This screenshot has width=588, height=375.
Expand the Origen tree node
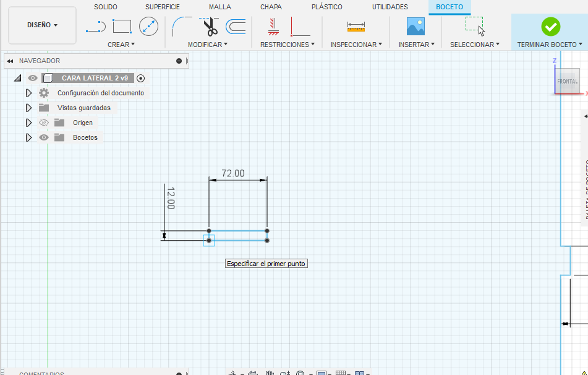click(29, 123)
